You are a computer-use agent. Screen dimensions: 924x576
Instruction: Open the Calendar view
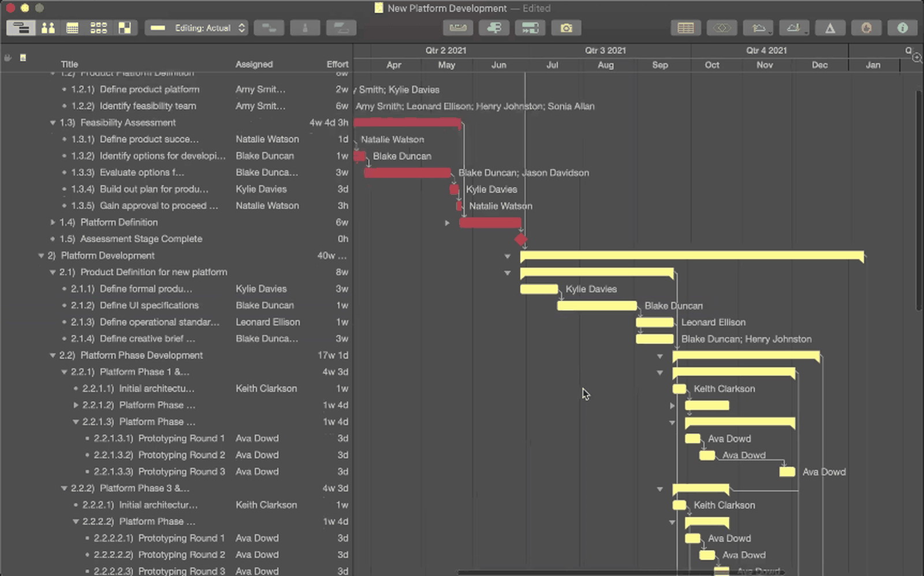(72, 28)
